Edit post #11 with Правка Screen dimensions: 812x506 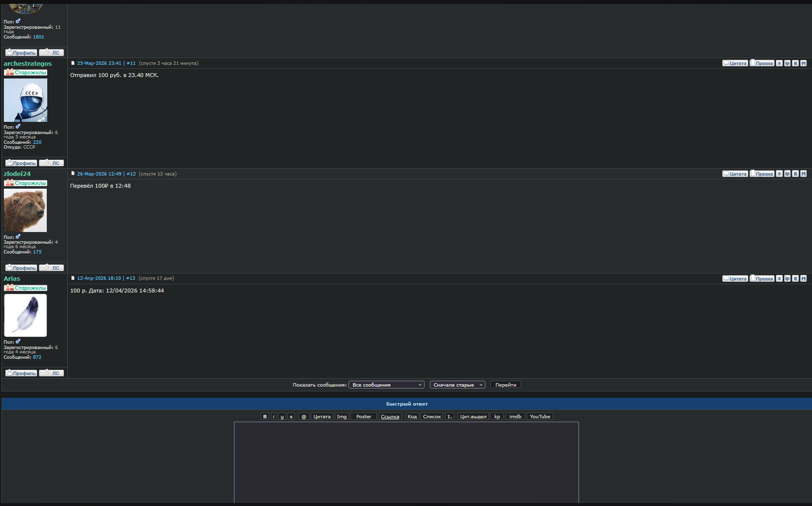(762, 63)
